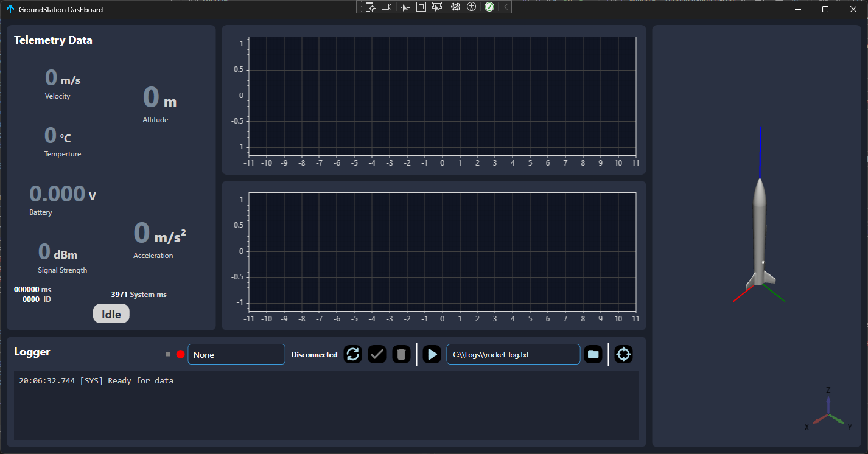
Task: Activate the Select Element pointer tool
Action: [x=405, y=7]
